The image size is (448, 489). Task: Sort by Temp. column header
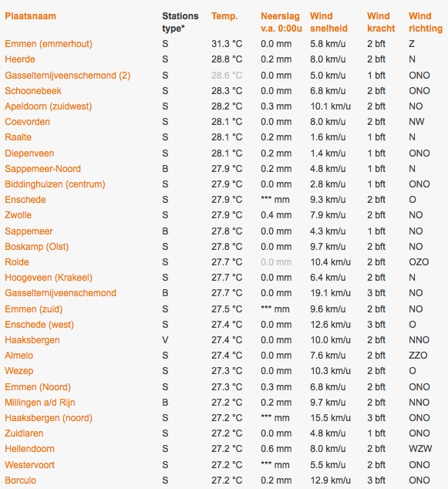[224, 16]
